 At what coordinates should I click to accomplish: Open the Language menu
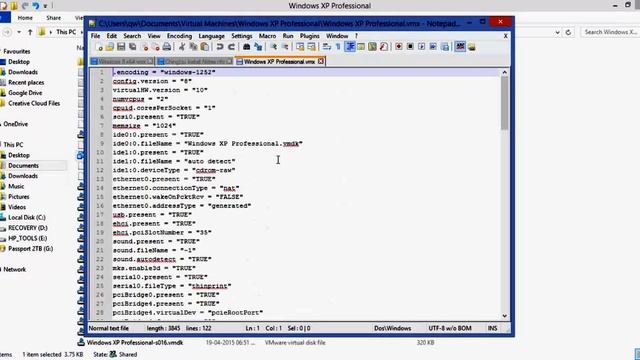pos(211,36)
